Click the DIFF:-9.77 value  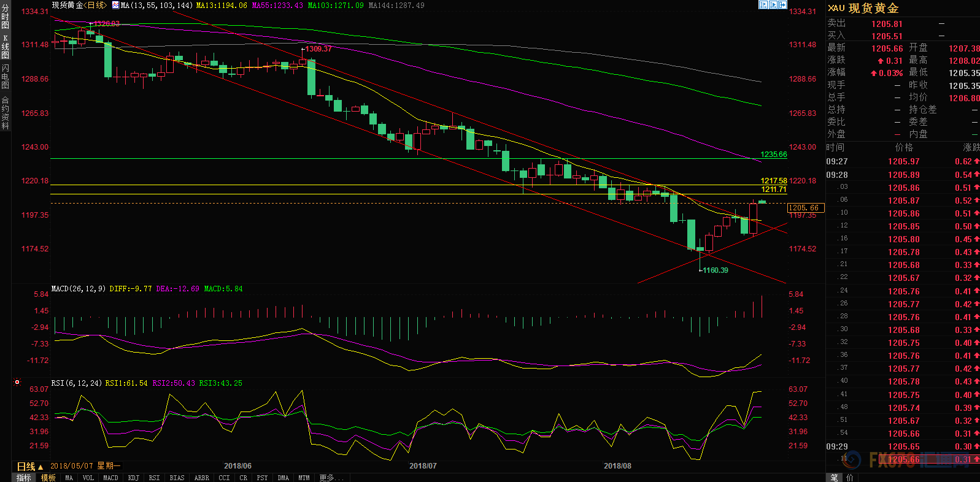click(131, 288)
